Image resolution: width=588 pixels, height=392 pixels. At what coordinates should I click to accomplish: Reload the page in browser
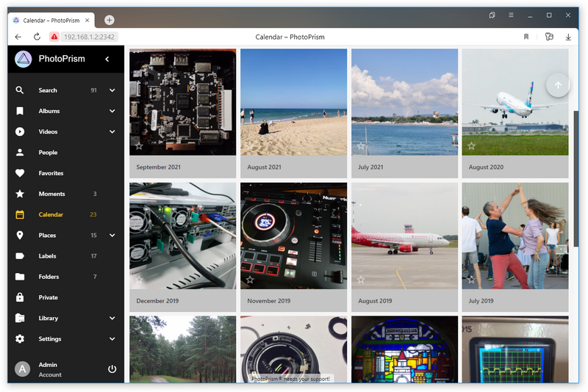tap(37, 37)
